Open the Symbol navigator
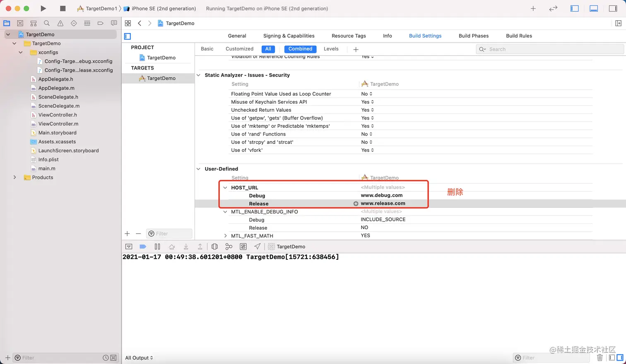Viewport: 626px width, 364px height. point(34,23)
